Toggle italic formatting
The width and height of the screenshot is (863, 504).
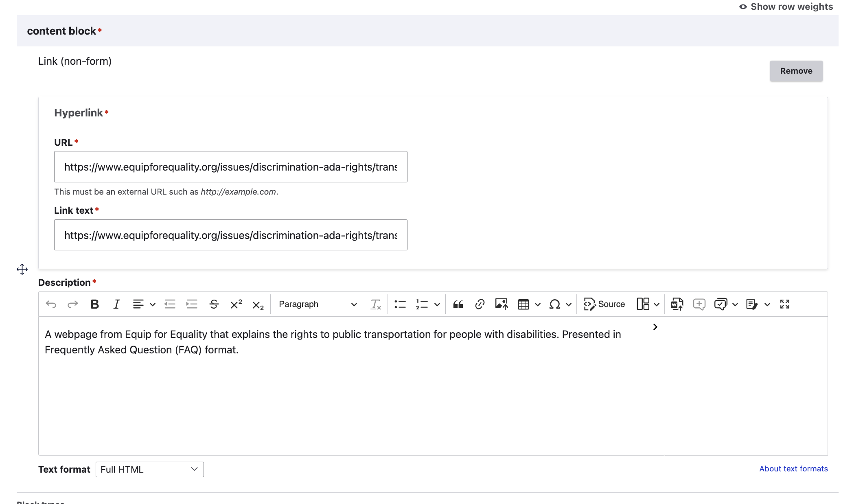[116, 304]
